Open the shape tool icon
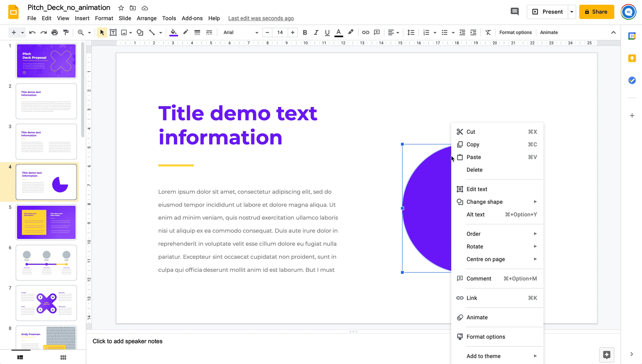The width and height of the screenshot is (642, 364). 140,32
